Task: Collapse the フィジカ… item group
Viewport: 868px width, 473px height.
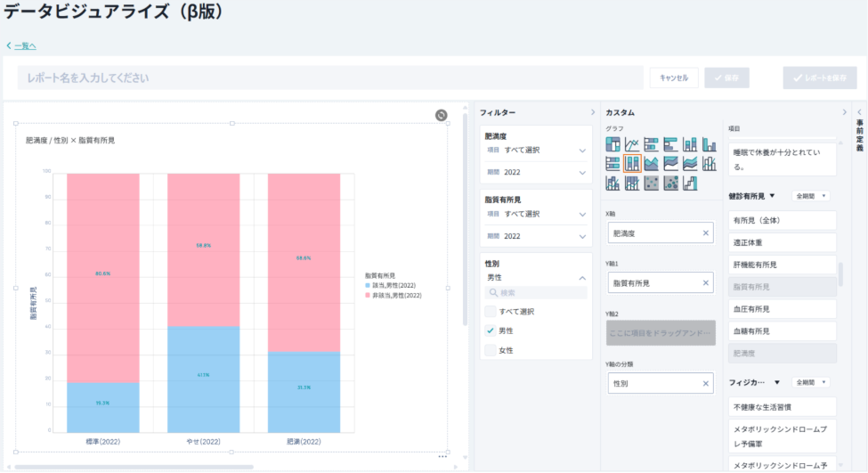Action: 777,383
